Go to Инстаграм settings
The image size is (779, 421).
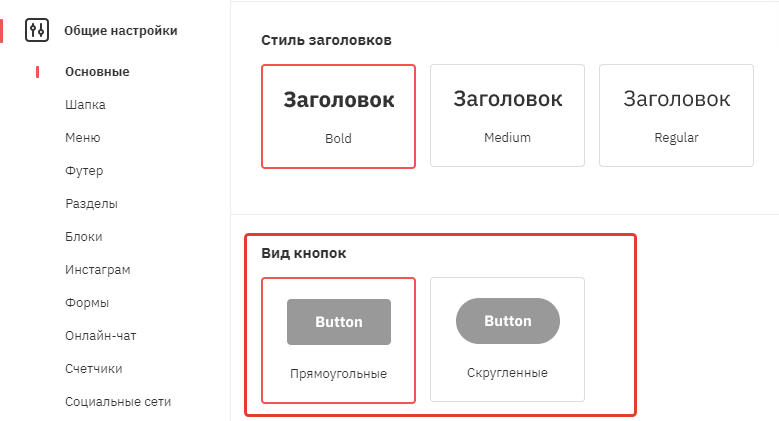click(x=97, y=270)
